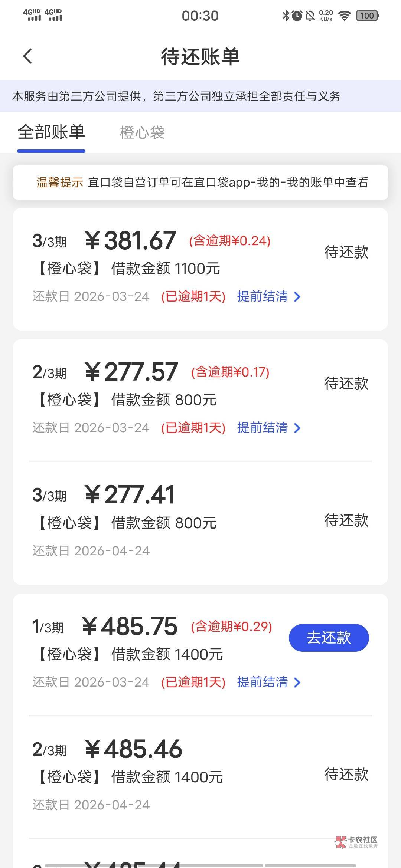Open 提前结清 for the ¥381.67 bill
Screen dimensions: 401x868
coord(263,296)
